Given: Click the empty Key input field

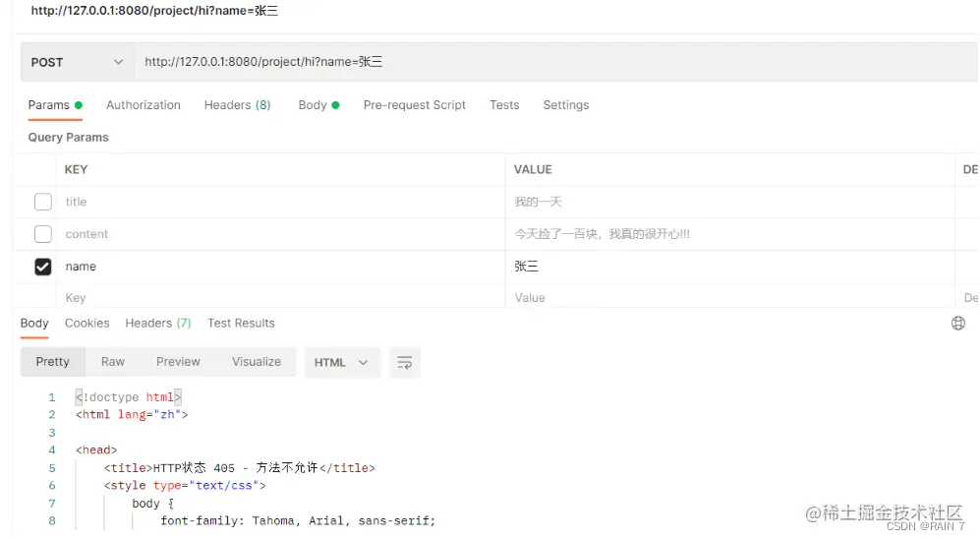Looking at the screenshot, I should tap(280, 297).
